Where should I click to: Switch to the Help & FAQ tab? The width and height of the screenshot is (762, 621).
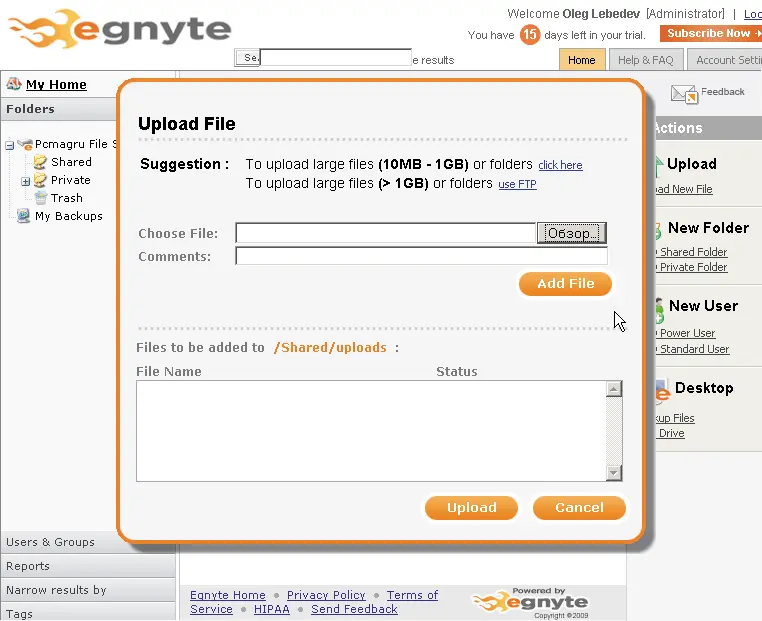pyautogui.click(x=646, y=60)
